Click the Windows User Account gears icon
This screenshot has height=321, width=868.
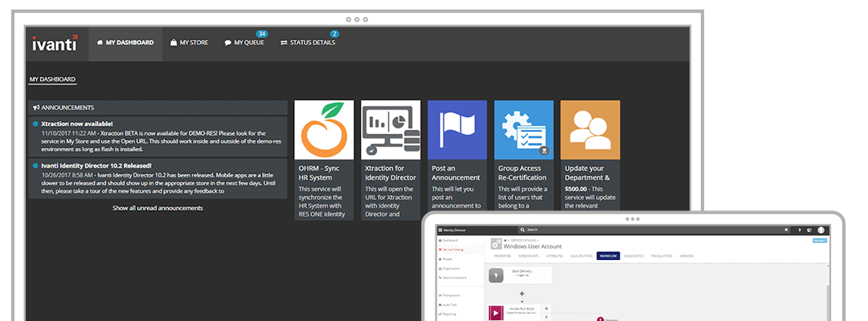pyautogui.click(x=496, y=244)
